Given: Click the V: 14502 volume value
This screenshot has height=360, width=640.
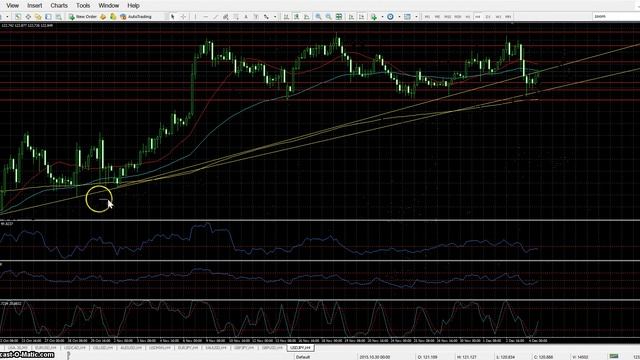Looking at the screenshot, I should [580, 357].
